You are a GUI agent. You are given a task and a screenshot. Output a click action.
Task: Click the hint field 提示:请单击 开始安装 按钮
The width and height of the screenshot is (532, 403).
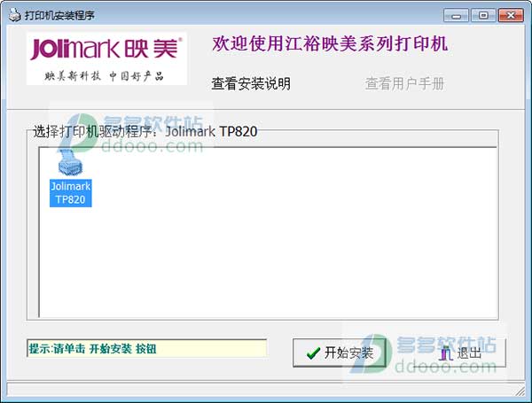[146, 348]
